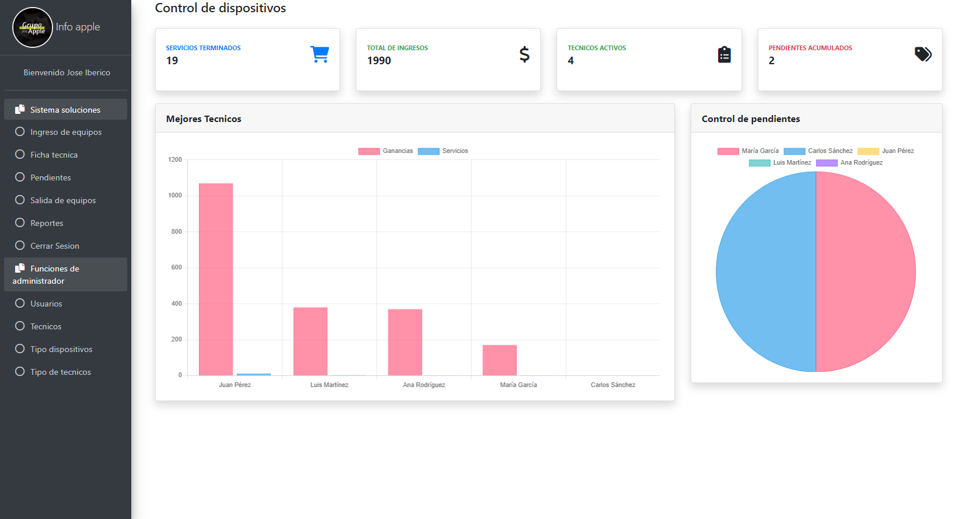Click the Grupo Apple logo image
This screenshot has height=519, width=980.
click(33, 27)
